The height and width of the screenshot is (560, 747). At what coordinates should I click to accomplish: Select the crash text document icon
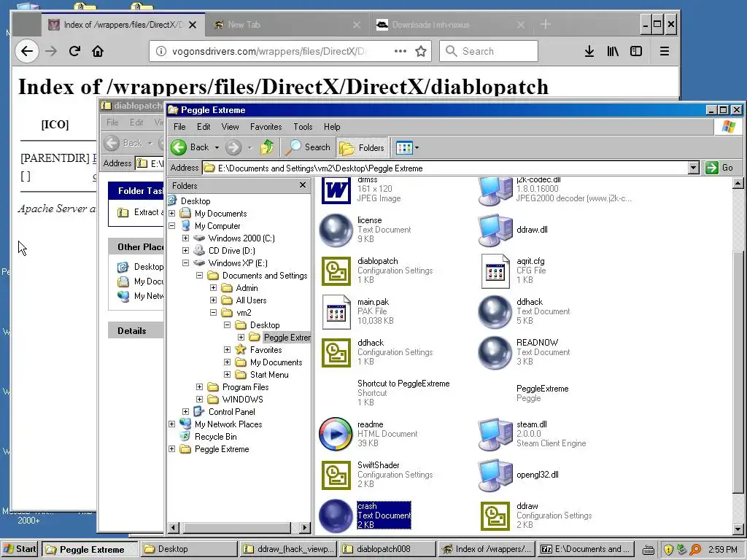(x=336, y=516)
